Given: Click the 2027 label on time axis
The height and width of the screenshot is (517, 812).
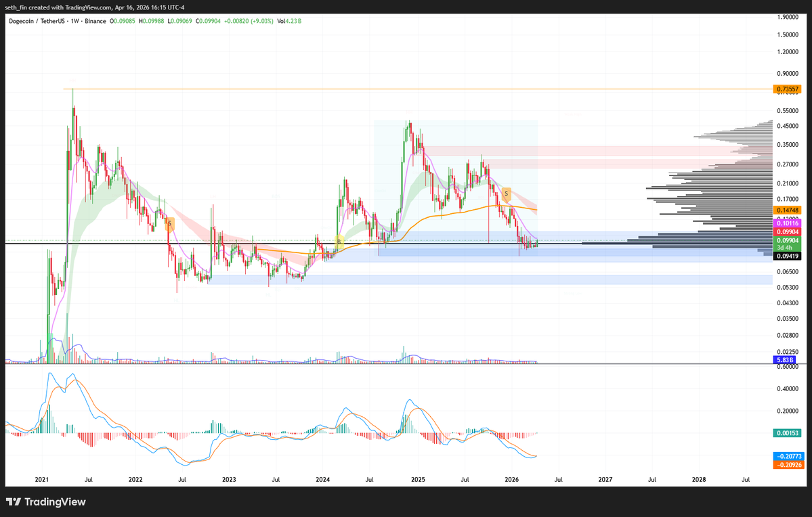Looking at the screenshot, I should coord(605,480).
